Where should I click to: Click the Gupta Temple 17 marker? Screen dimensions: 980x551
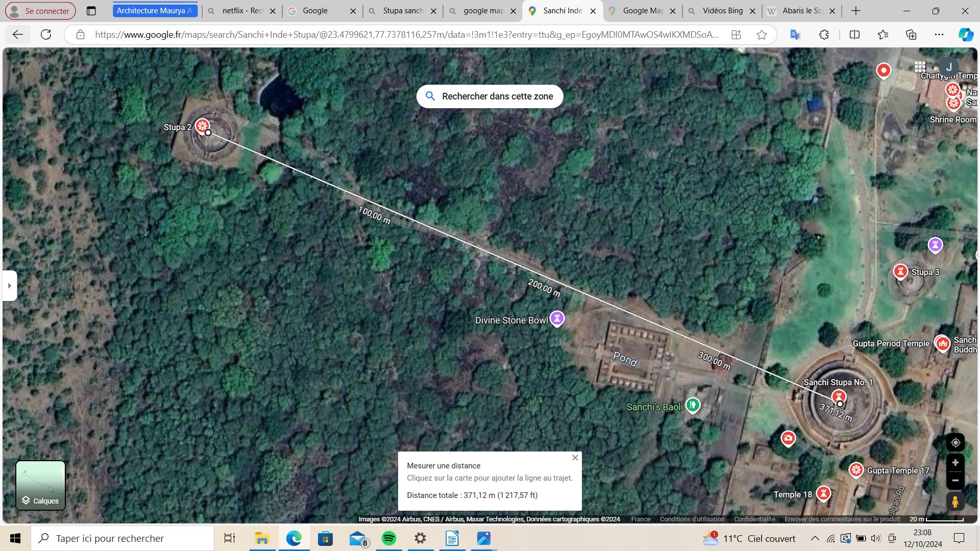[856, 469]
